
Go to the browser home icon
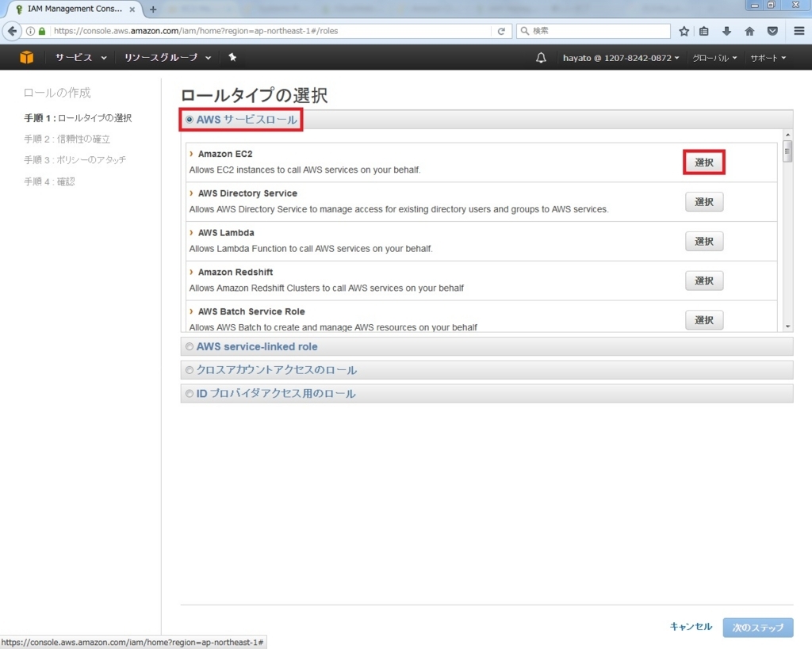[749, 31]
